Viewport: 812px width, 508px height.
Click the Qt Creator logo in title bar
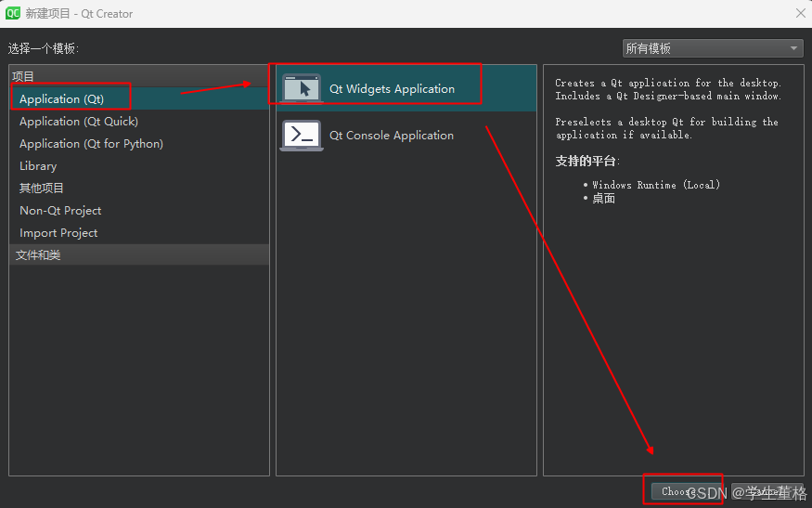[12, 13]
